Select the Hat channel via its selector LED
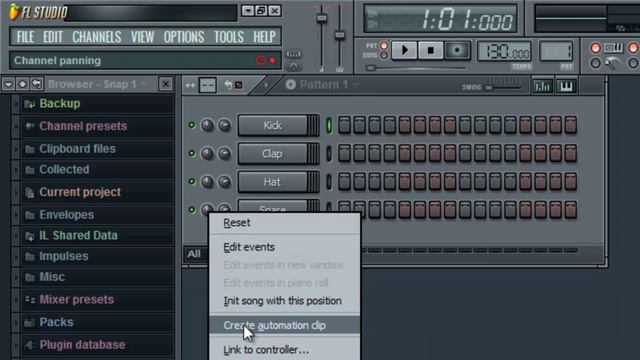640x360 pixels. (x=329, y=182)
